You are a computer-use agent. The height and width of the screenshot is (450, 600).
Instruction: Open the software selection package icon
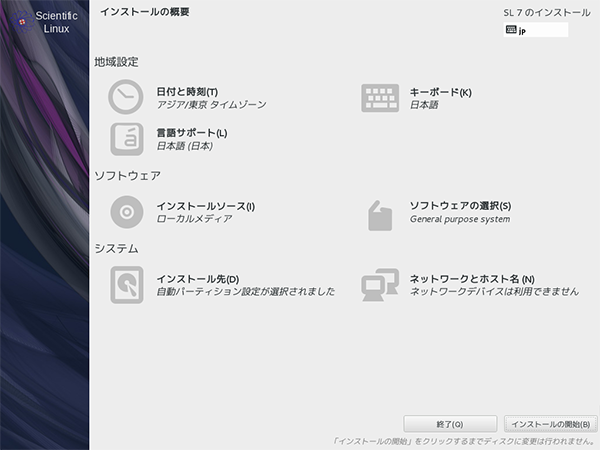click(x=380, y=215)
